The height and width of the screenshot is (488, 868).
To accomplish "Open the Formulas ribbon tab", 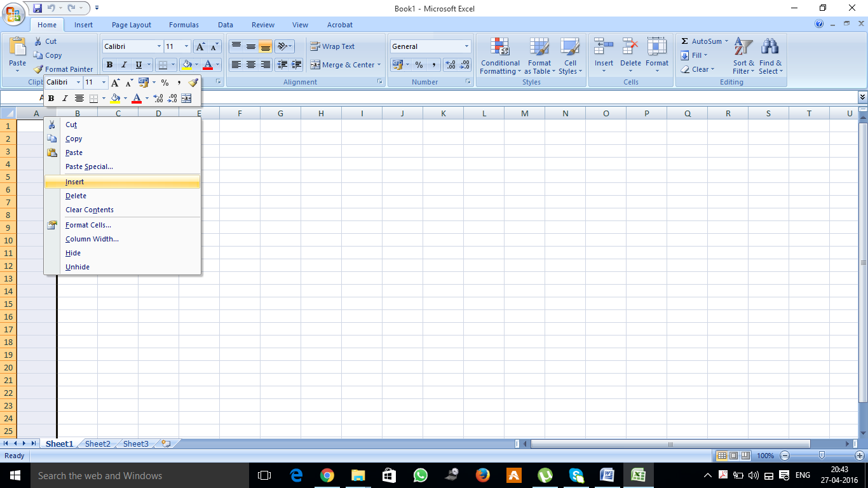I will coord(184,25).
